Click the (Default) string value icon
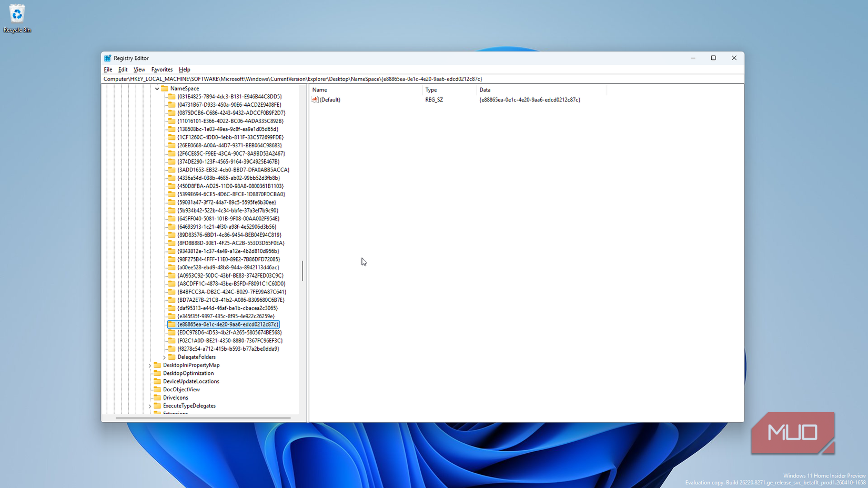This screenshot has height=488, width=868. click(x=315, y=99)
